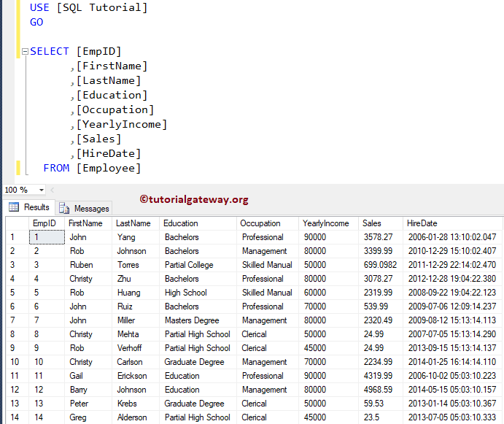The height and width of the screenshot is (424, 504).
Task: Click the last name cell Alderson
Action: click(136, 417)
